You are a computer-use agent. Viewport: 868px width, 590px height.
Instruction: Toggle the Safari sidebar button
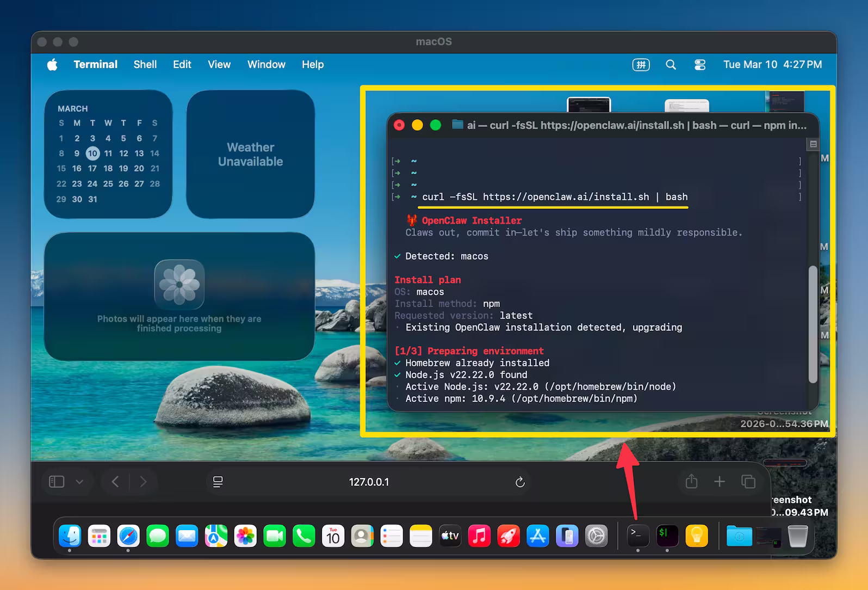[57, 482]
